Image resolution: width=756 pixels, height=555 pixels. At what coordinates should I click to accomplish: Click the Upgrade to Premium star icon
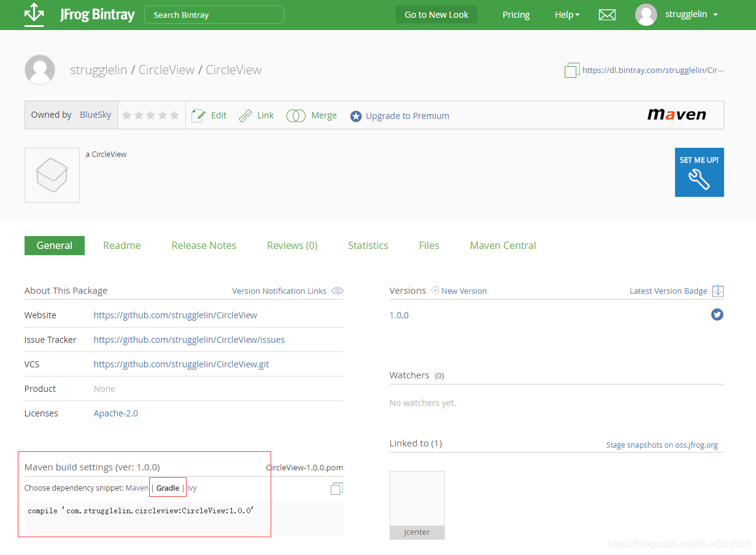(356, 116)
